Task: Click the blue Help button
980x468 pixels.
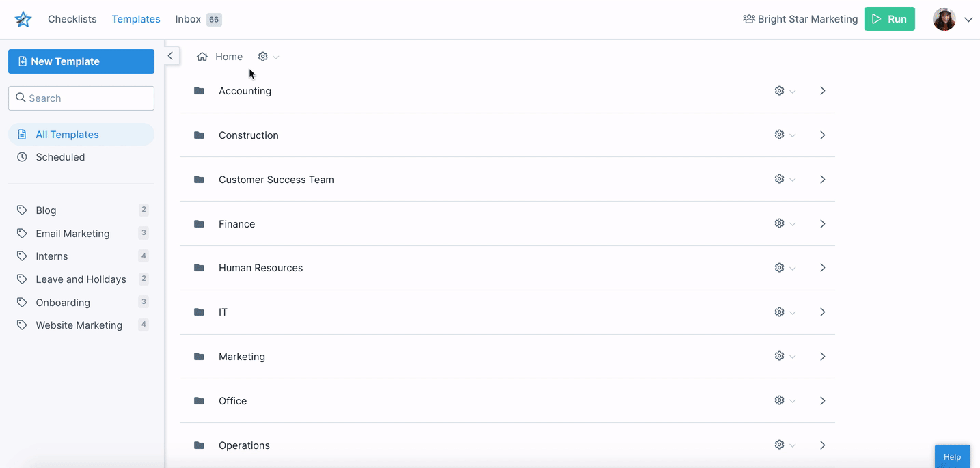Action: pos(952,456)
